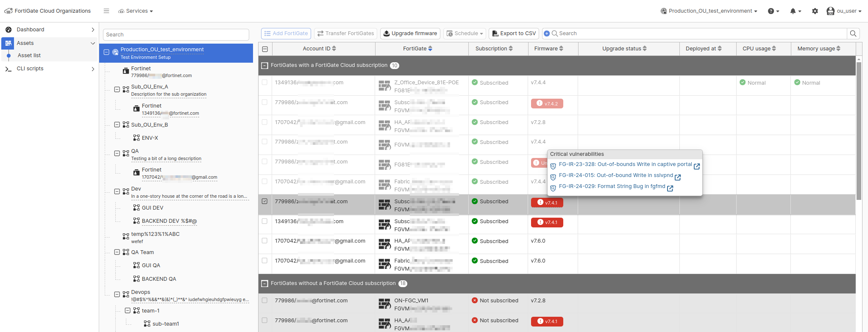Screen dimensions: 868x332
Task: Open the Services dropdown menu
Action: point(136,11)
